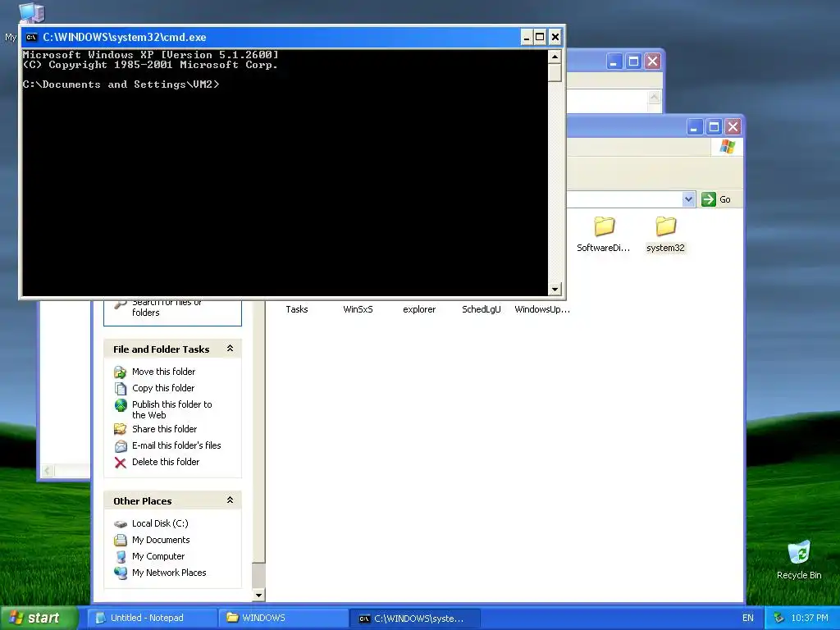This screenshot has height=630, width=840.
Task: Click the E-mail this folder's files icon
Action: tap(121, 445)
